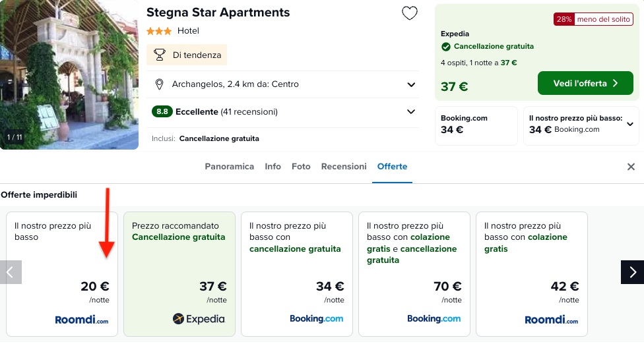Open the hotel photo thumbnail
This screenshot has width=644, height=344.
pyautogui.click(x=69, y=74)
